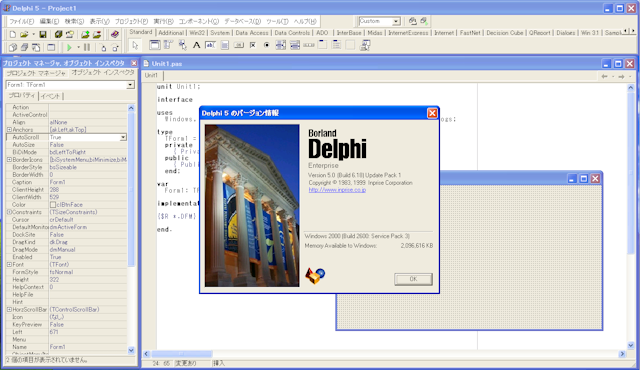Select the Memo component icon
The height and width of the screenshot is (370, 640).
click(224, 45)
